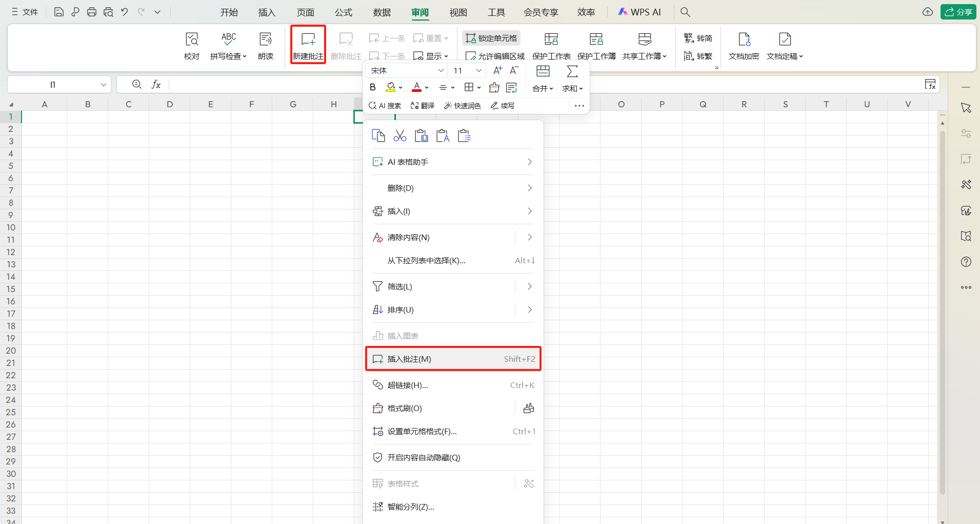Click the Help question-mark icon in right sidebar
The width and height of the screenshot is (980, 524).
pyautogui.click(x=966, y=262)
